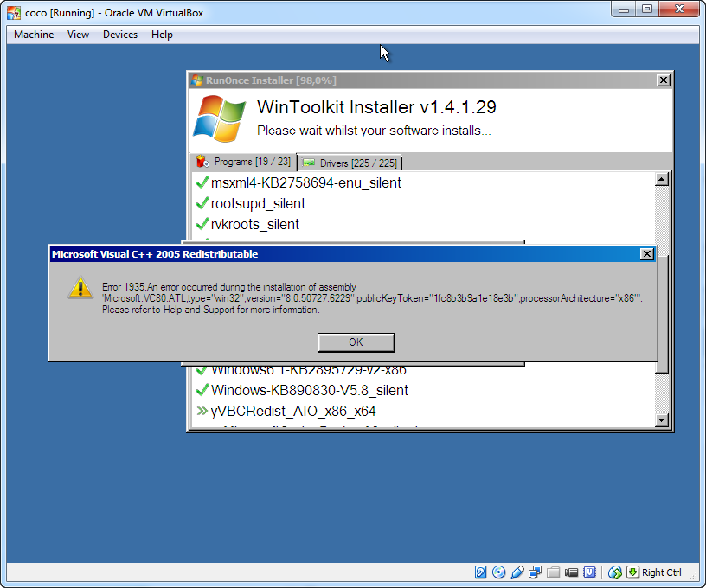
Task: Click the RunOnce Installer Windows flag icon
Action: click(197, 80)
